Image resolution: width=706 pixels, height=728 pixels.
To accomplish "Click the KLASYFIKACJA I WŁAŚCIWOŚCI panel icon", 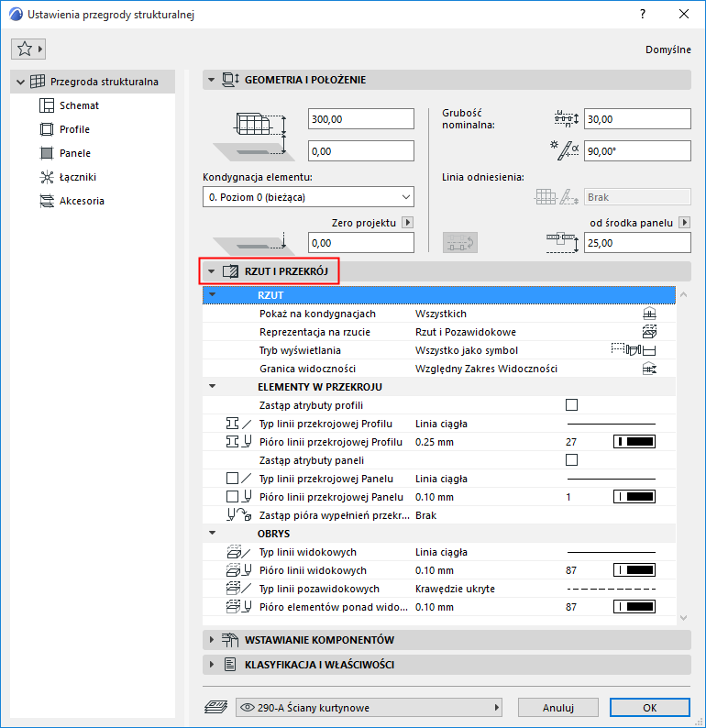I will tap(230, 665).
